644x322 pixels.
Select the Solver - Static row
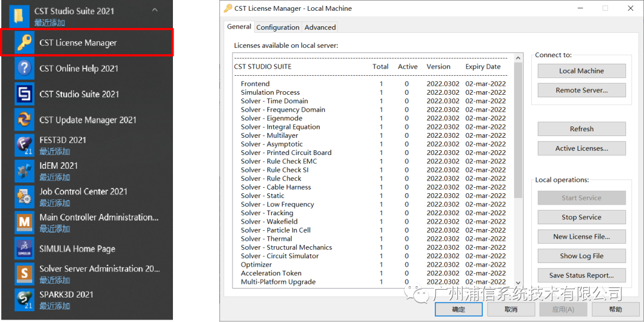[373, 196]
